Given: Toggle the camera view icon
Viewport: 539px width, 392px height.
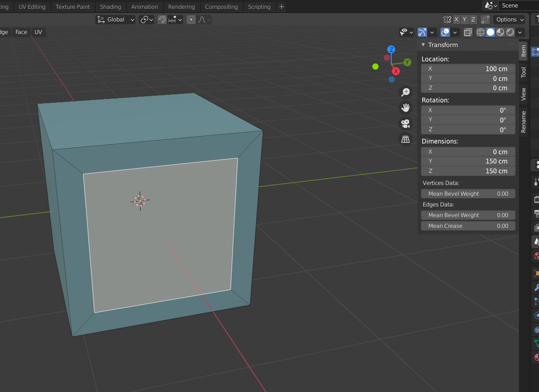Looking at the screenshot, I should pyautogui.click(x=405, y=123).
